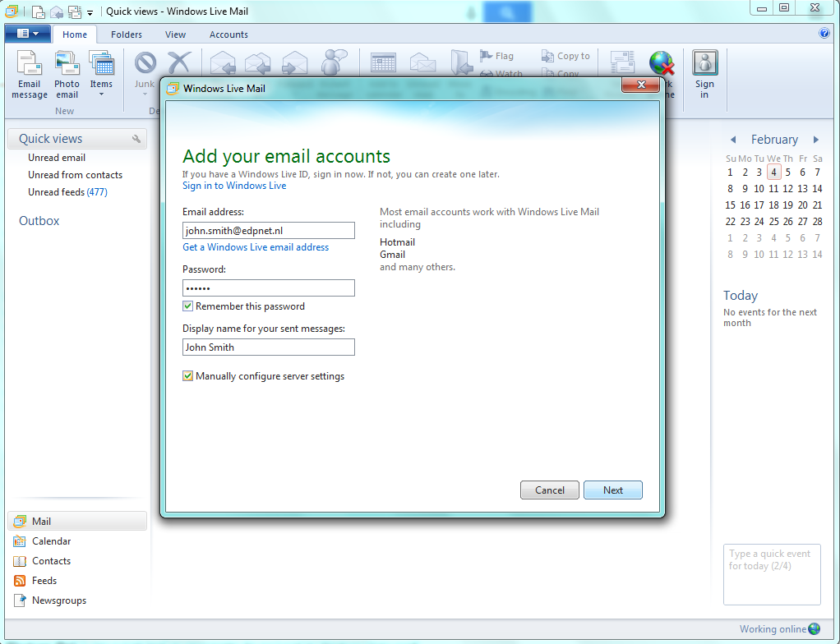Click the Display name input field
Image resolution: width=840 pixels, height=644 pixels.
point(269,347)
